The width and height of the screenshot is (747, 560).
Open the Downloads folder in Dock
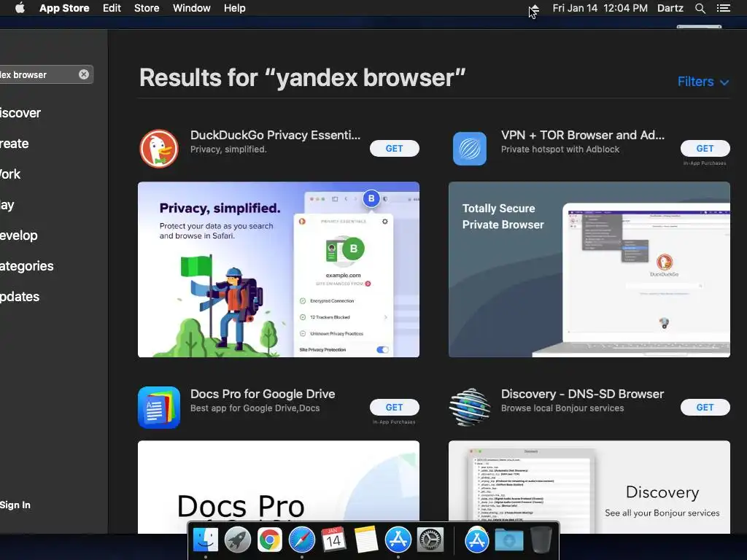(508, 540)
